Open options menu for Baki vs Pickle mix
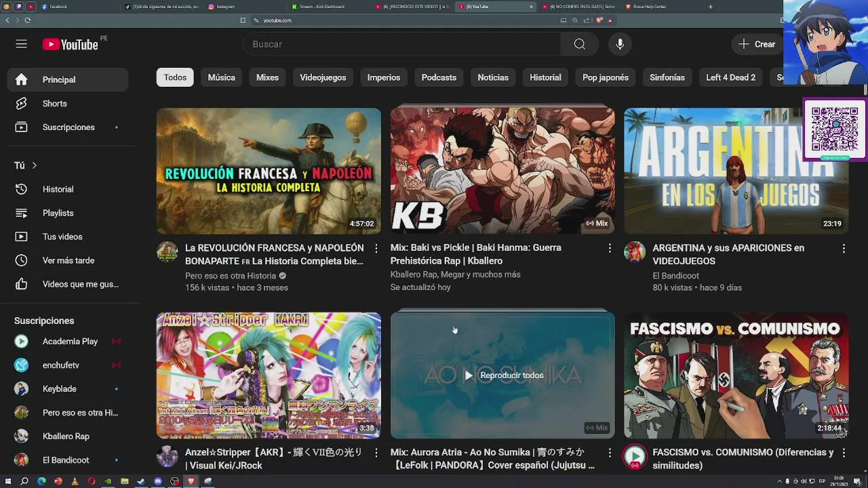The image size is (868, 488). pyautogui.click(x=610, y=249)
